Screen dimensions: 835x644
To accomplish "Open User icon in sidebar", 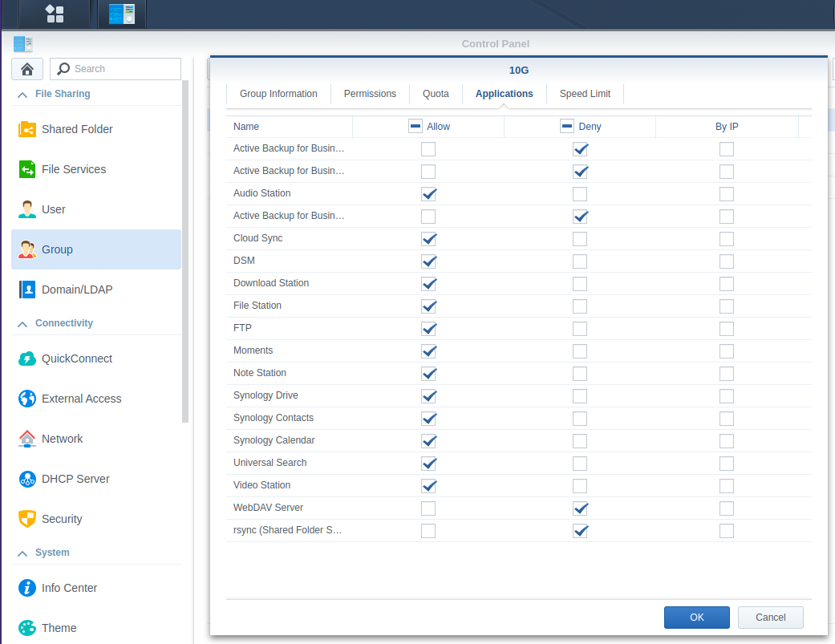I will tap(27, 209).
